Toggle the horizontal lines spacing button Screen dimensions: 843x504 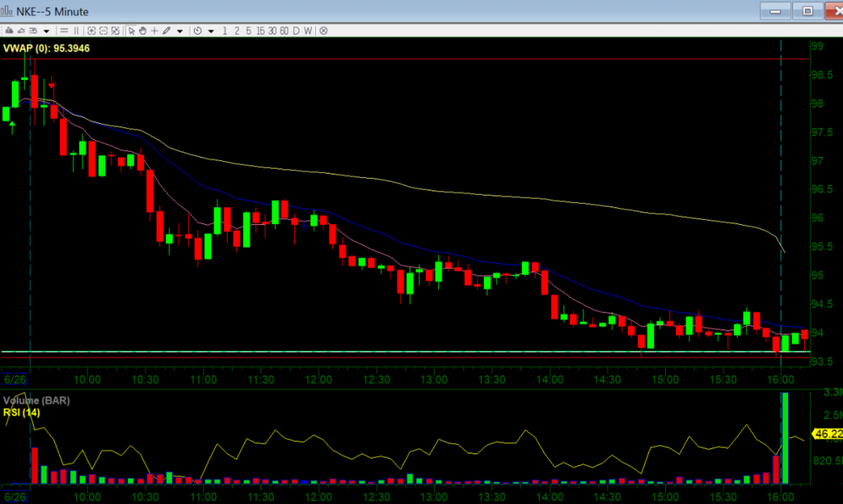(x=64, y=30)
